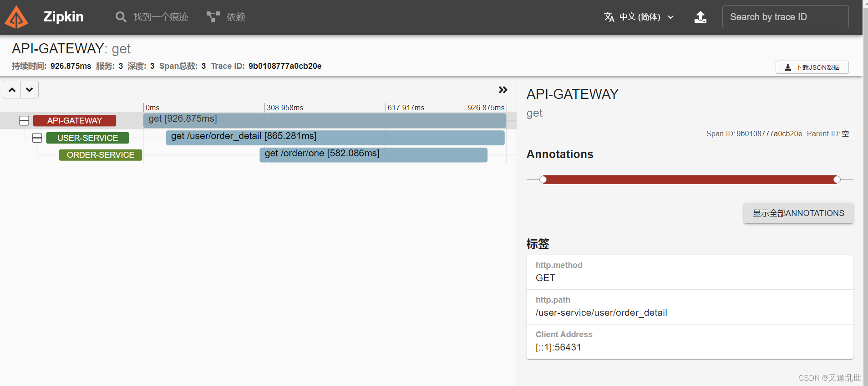Image resolution: width=868 pixels, height=386 pixels.
Task: Click the Client Address [::1]:56431 value
Action: click(x=558, y=347)
